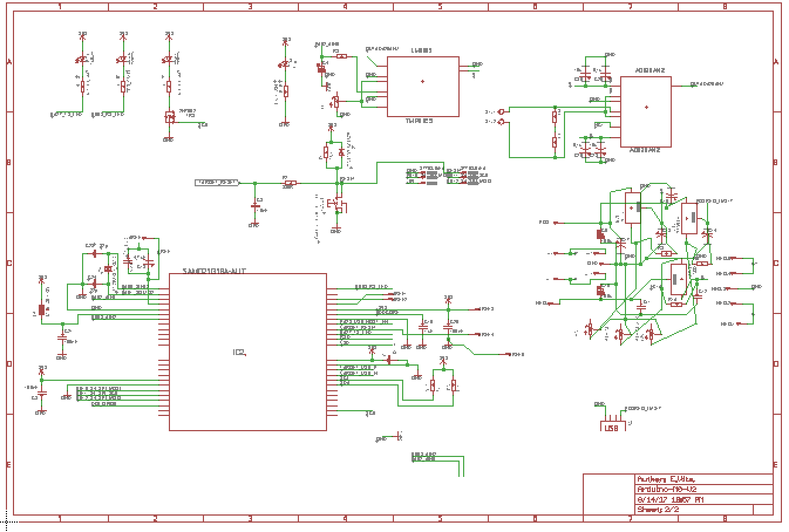The image size is (789, 532).
Task: Click the SAMD21G18A-AUT part name
Action: [x=214, y=271]
